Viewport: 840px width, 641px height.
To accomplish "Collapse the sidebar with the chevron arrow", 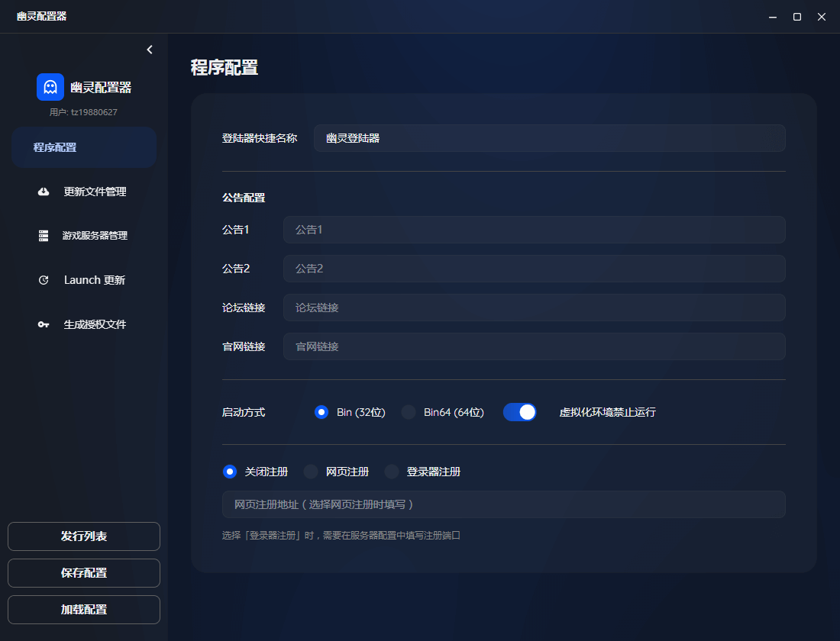I will coord(150,50).
